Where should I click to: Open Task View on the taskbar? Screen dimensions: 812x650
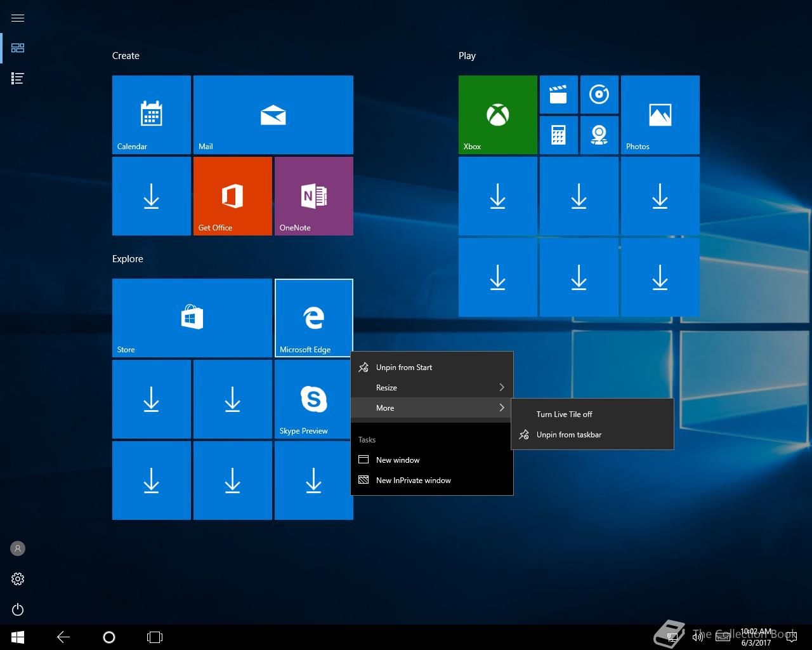coord(155,637)
